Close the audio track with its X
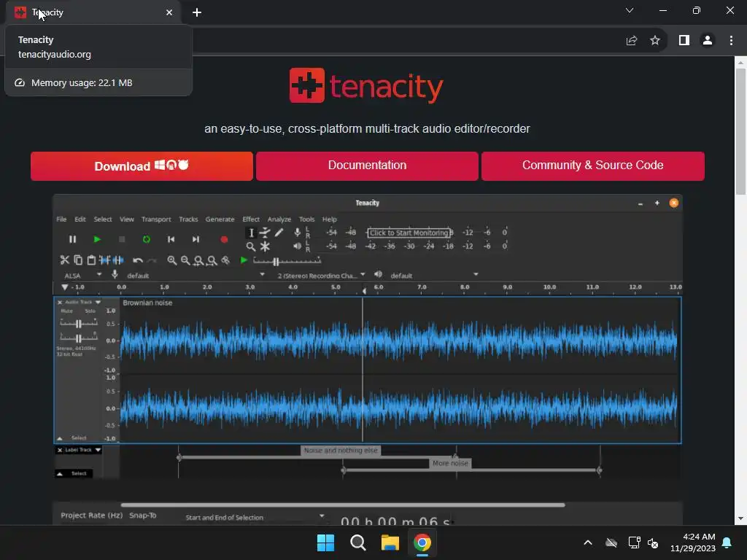 point(60,303)
